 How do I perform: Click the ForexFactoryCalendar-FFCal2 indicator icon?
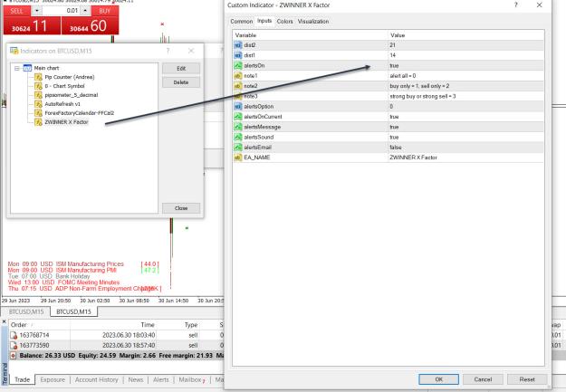click(x=38, y=113)
